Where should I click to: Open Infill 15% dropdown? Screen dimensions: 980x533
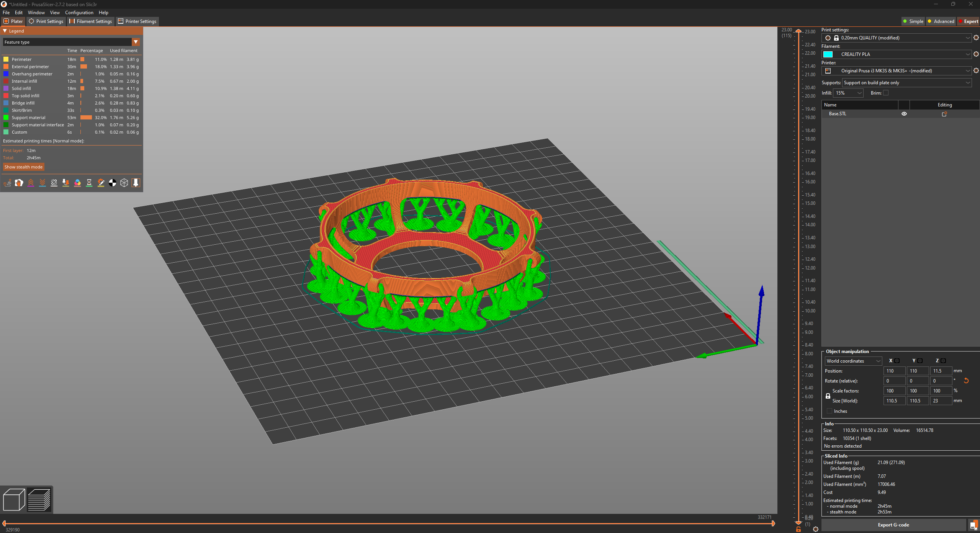[848, 93]
